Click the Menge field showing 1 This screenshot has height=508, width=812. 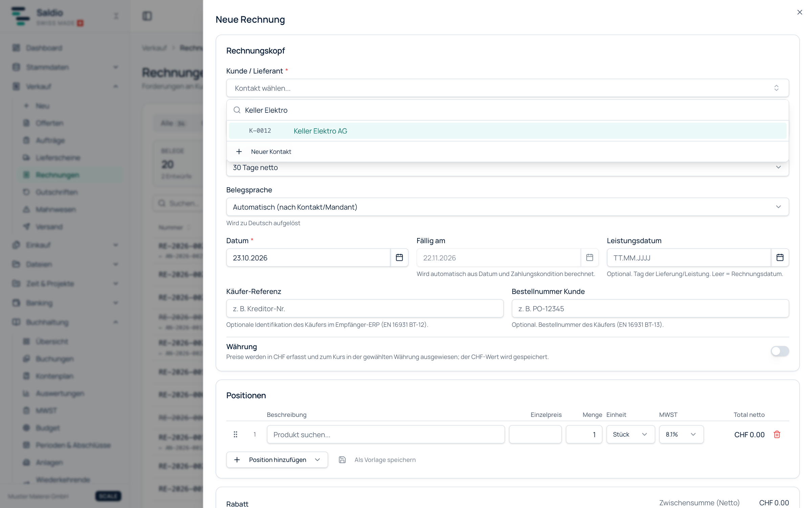pyautogui.click(x=584, y=435)
